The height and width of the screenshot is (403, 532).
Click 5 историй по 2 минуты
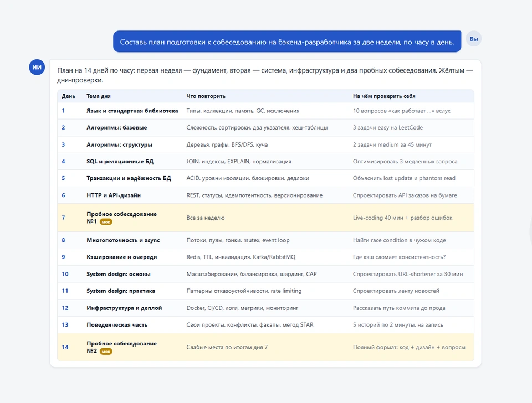[x=398, y=325]
